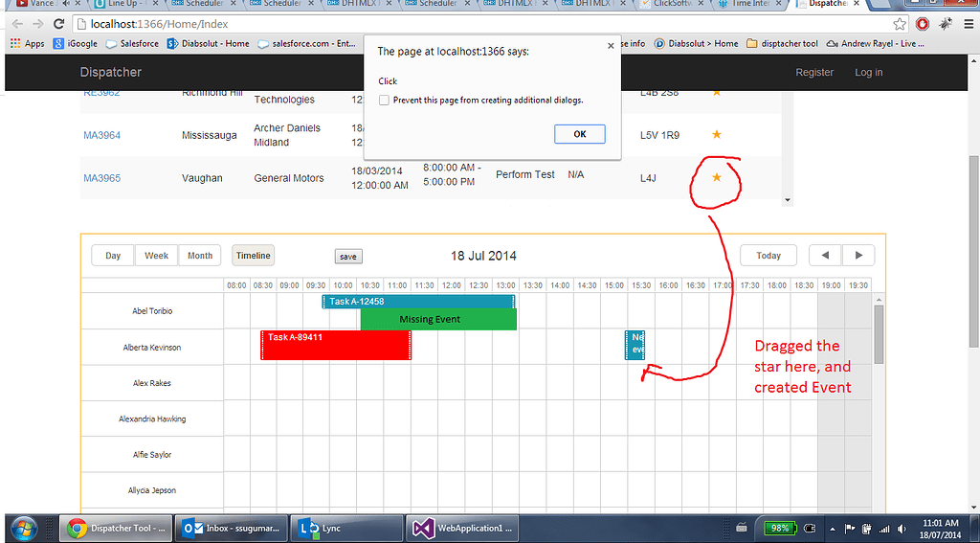
Task: Click the red Opera extension icon
Action: pyautogui.click(x=923, y=24)
